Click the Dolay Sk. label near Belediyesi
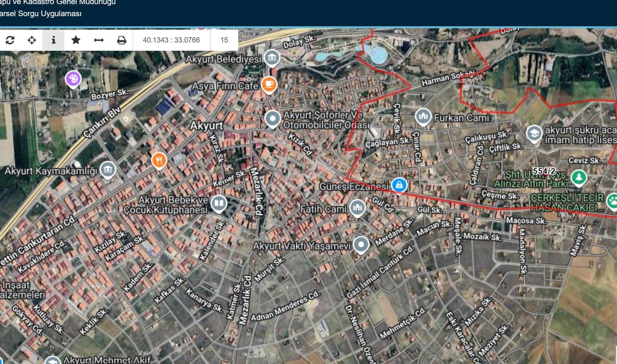 coord(299,42)
